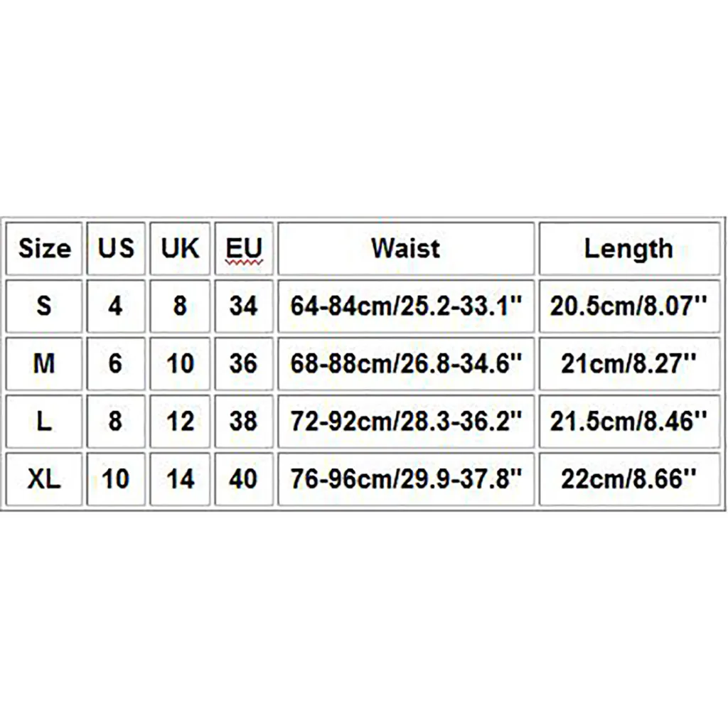
Task: Select the L size row label
Action: pyautogui.click(x=45, y=421)
